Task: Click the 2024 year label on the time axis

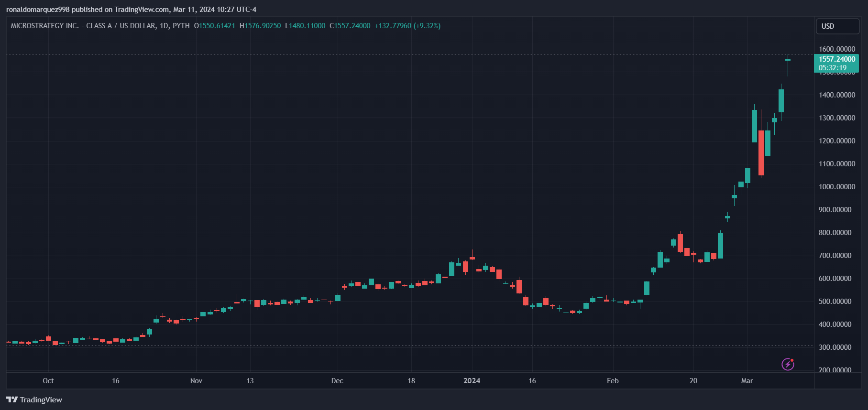Action: [x=472, y=381]
